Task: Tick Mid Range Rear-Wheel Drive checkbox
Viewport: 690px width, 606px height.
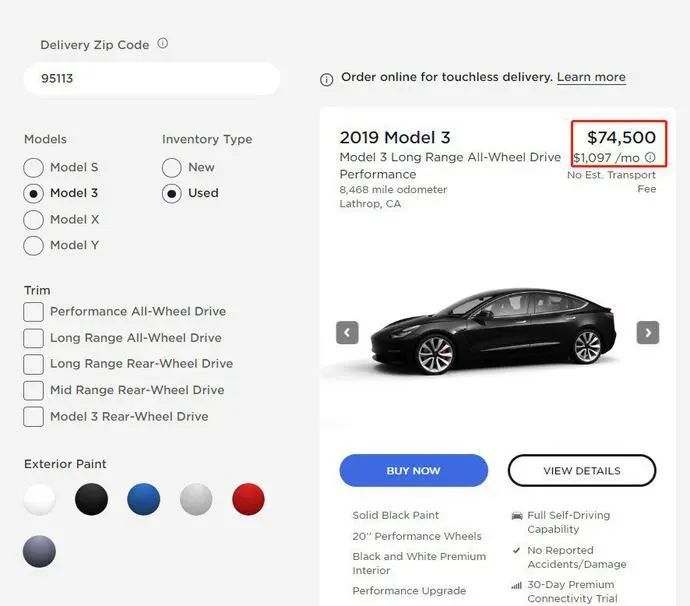Action: click(34, 390)
